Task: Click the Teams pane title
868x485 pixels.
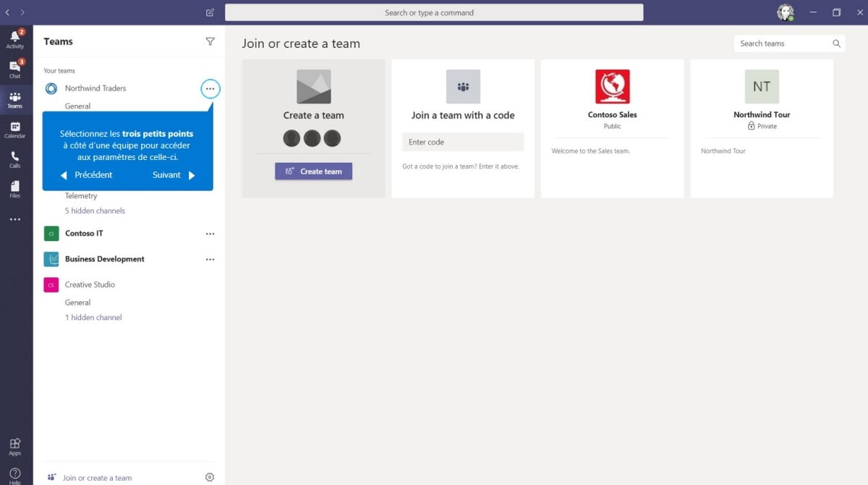Action: [58, 41]
